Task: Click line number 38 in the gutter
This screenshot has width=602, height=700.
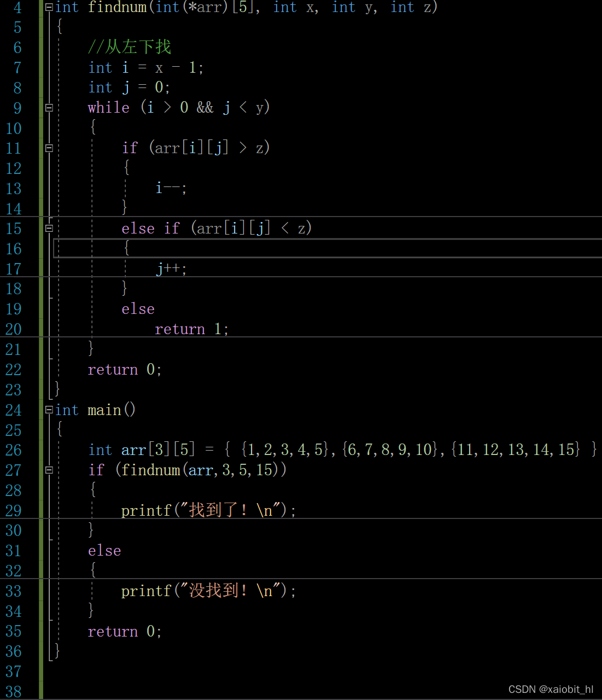Action: coord(14,691)
